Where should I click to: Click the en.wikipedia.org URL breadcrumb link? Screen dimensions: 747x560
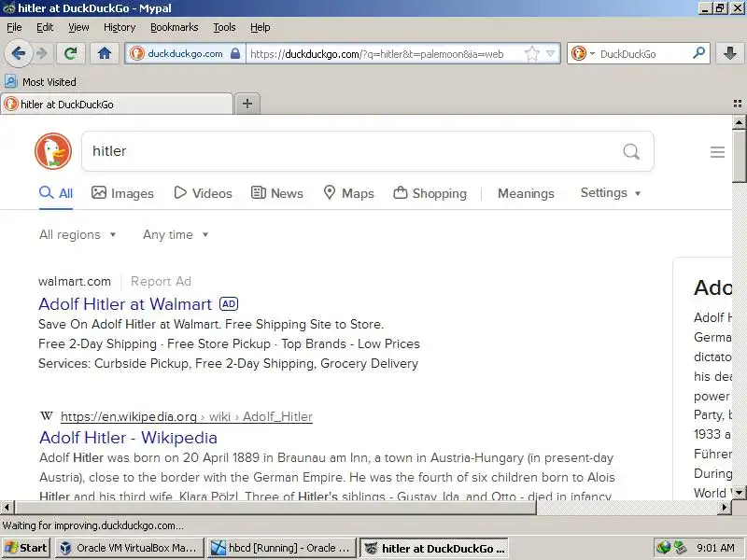tap(187, 416)
